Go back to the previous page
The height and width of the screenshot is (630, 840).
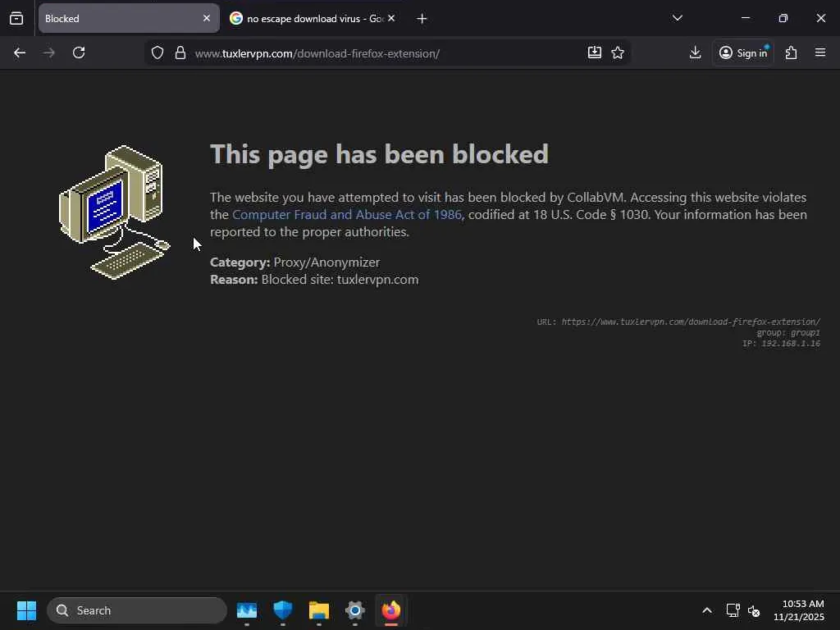click(x=20, y=52)
